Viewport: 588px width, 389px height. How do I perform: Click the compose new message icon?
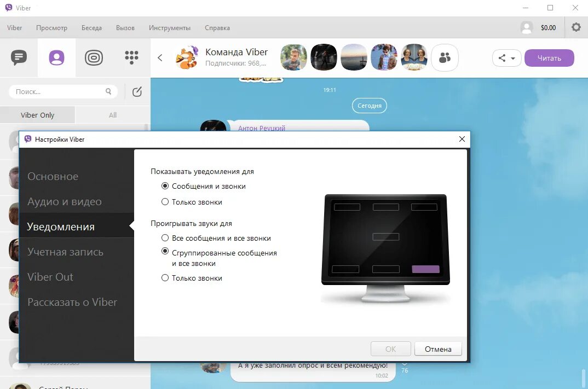[x=137, y=91]
